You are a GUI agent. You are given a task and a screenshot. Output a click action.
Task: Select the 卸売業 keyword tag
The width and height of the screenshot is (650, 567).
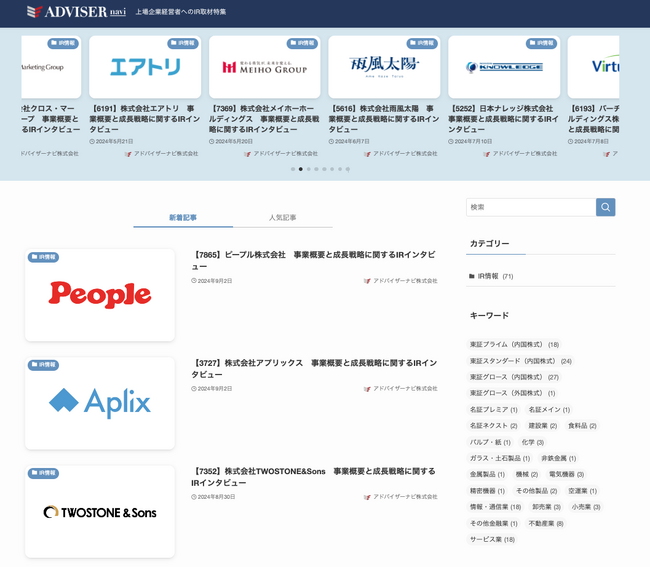[x=546, y=507]
